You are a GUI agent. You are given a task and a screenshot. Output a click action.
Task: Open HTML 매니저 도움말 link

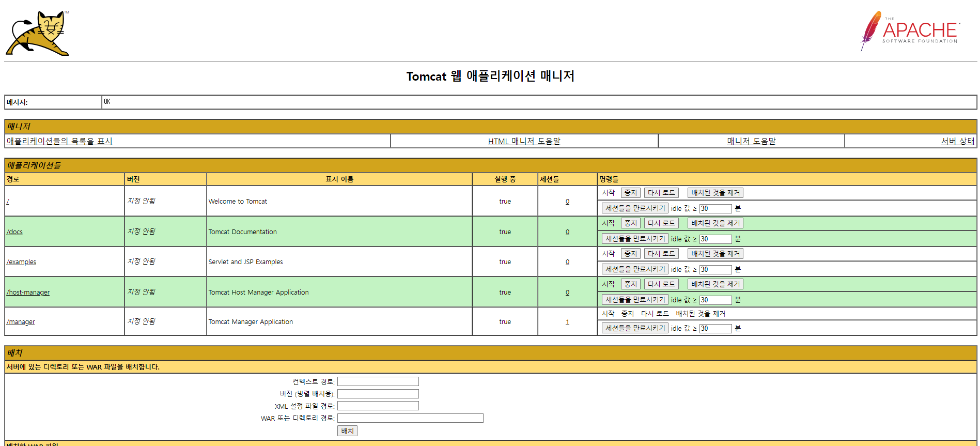point(524,141)
